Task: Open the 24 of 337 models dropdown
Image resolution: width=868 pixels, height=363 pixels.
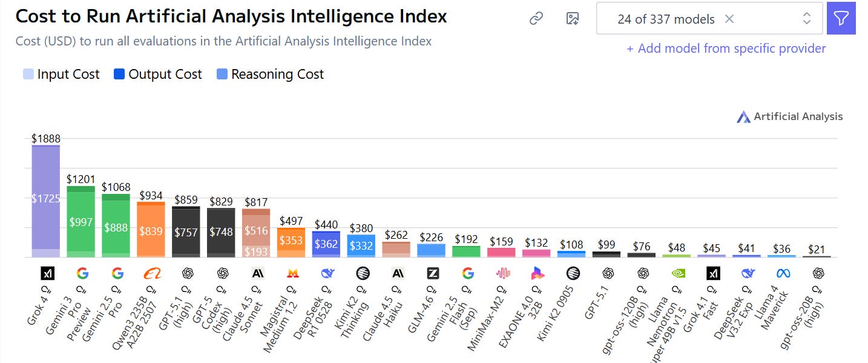Action: [x=709, y=19]
